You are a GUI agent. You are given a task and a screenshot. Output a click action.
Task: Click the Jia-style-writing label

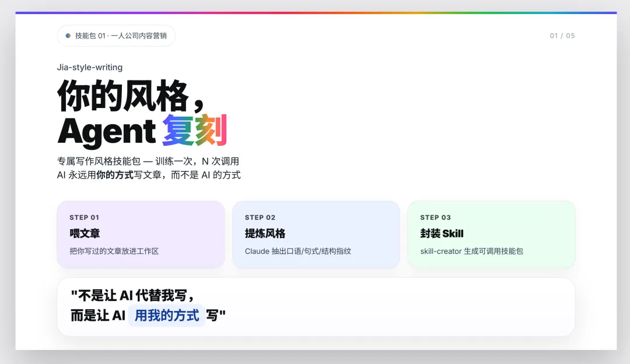click(x=89, y=67)
